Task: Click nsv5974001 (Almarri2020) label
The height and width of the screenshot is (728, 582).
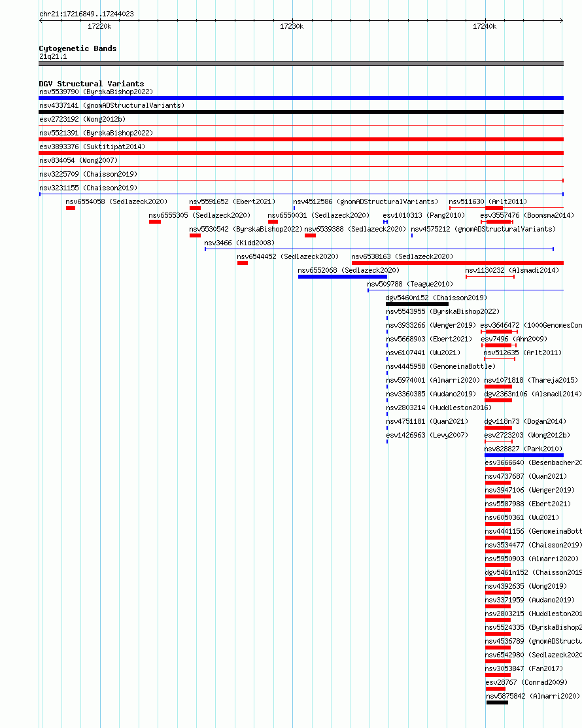Action: tap(433, 380)
